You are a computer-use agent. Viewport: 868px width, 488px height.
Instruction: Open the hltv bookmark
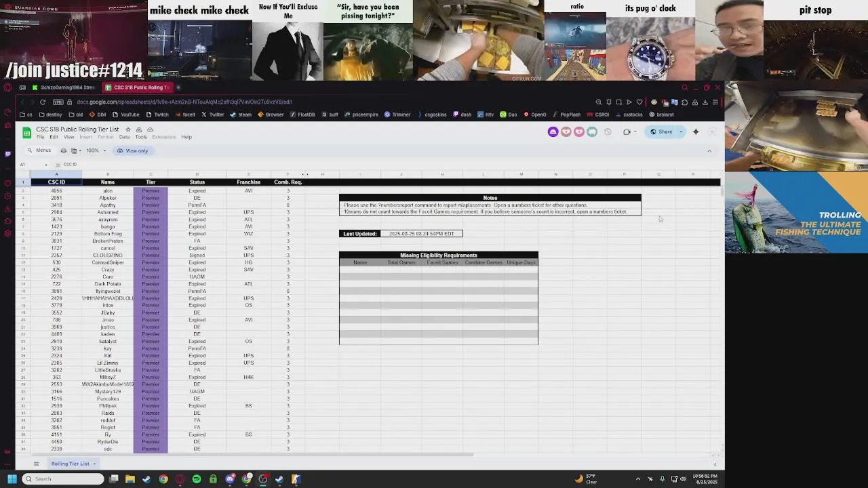pyautogui.click(x=486, y=115)
